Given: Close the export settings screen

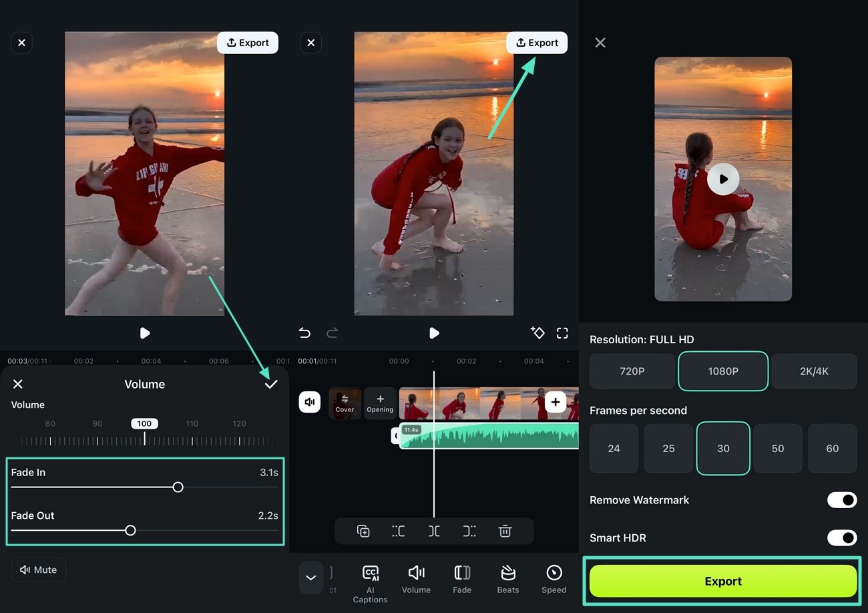Looking at the screenshot, I should tap(600, 43).
